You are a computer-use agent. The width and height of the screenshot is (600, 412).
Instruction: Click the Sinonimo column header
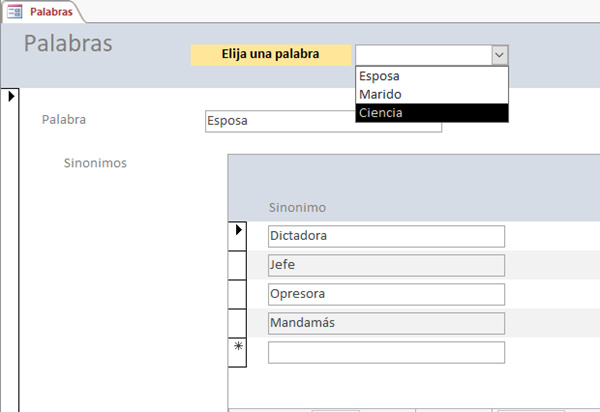tap(296, 207)
